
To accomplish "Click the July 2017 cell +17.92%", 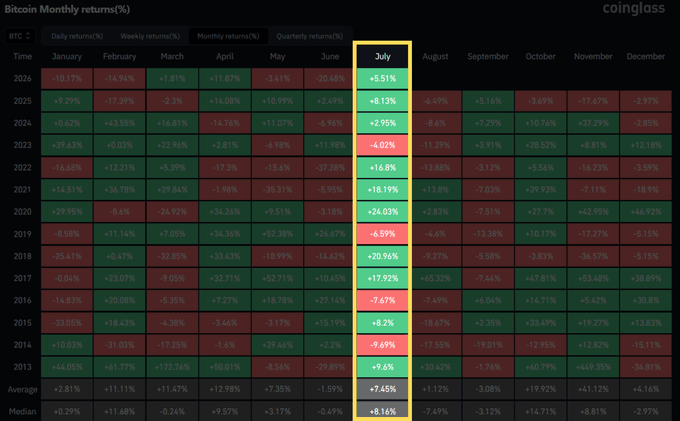I will point(382,278).
